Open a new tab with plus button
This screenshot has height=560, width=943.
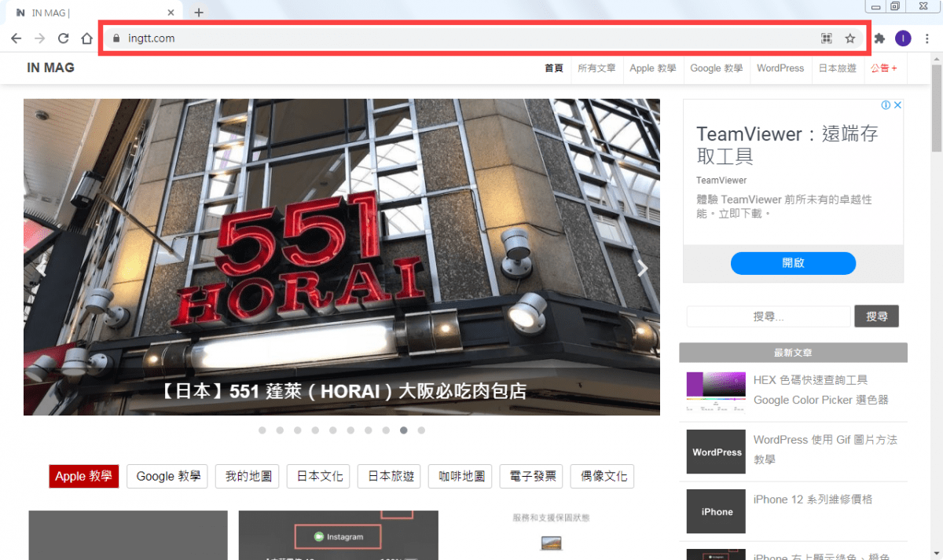click(x=199, y=13)
